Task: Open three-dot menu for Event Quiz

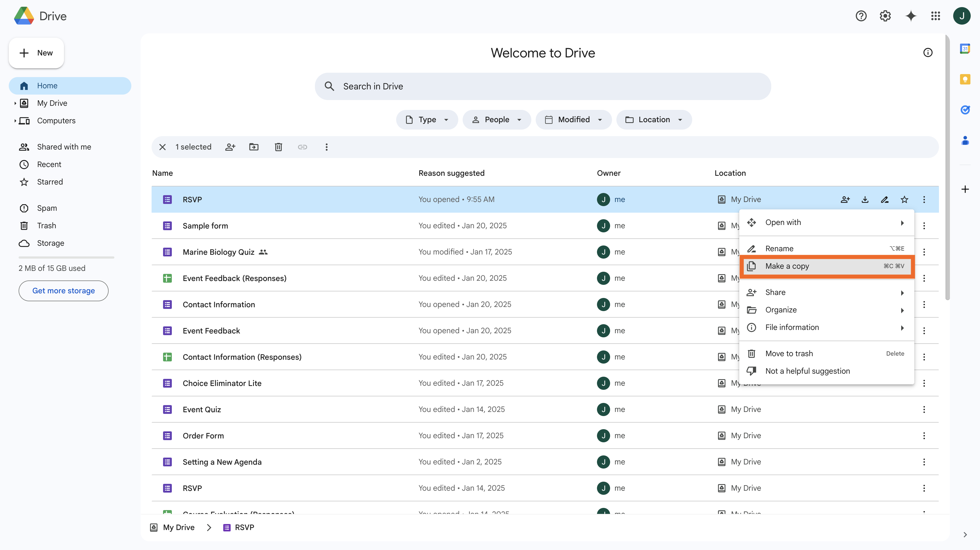Action: [924, 409]
